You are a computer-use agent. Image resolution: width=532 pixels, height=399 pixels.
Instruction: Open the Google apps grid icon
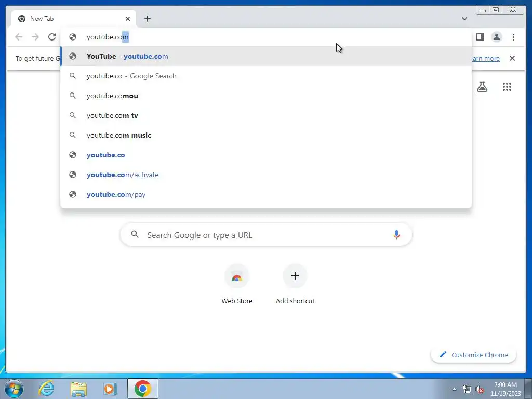507,87
